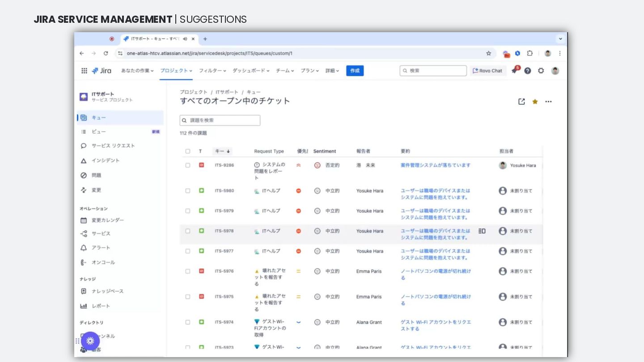
Task: Toggle the select-all checkbox in table header
Action: (188, 151)
